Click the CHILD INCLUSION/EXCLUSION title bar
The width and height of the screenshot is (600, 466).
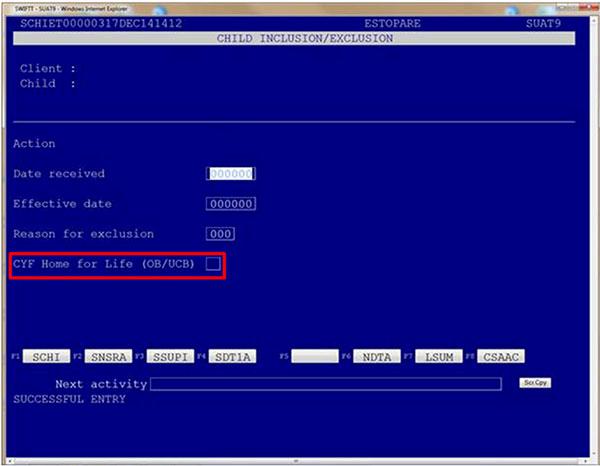pos(305,39)
